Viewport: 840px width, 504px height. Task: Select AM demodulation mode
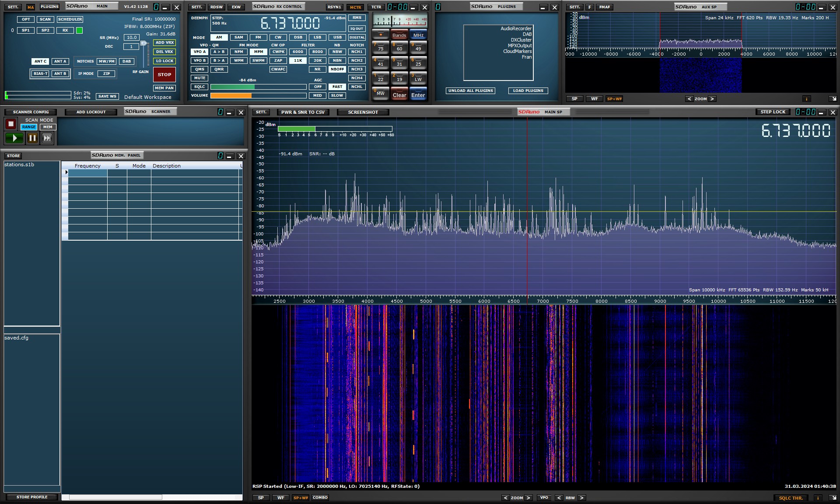click(219, 37)
